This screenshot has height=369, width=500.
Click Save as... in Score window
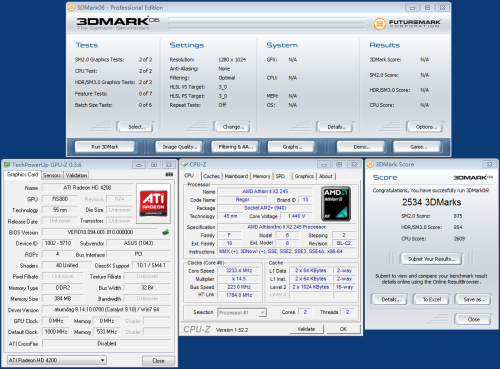[x=473, y=299]
